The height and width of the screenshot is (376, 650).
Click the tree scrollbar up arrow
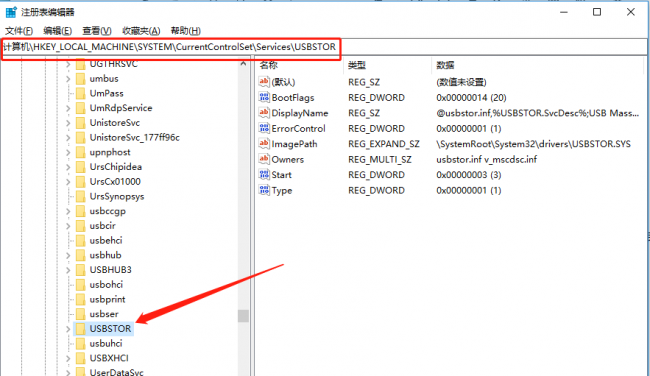(x=243, y=64)
